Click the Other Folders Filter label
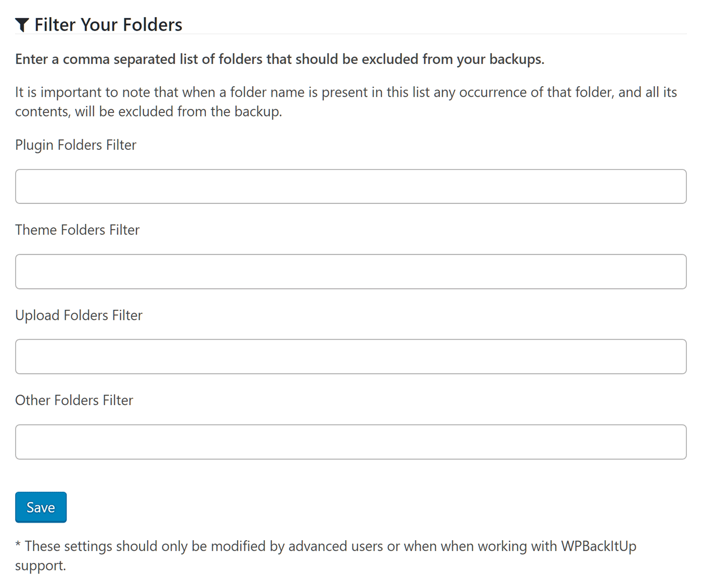702x588 pixels. 74,400
